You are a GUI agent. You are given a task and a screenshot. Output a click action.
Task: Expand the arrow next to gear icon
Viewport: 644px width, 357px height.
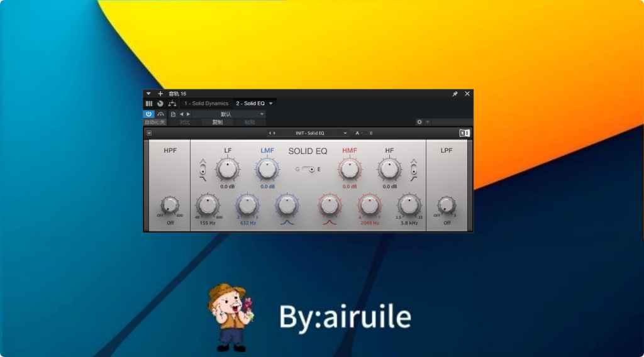click(428, 122)
